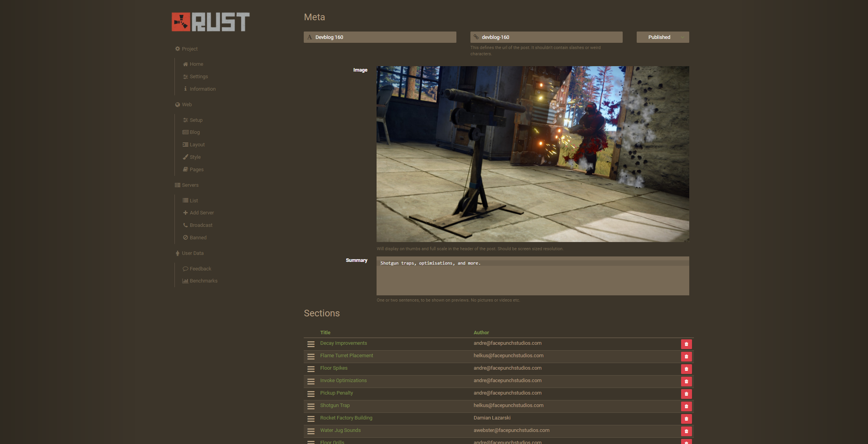Image resolution: width=868 pixels, height=444 pixels.
Task: Open the Layout page
Action: coord(194,145)
